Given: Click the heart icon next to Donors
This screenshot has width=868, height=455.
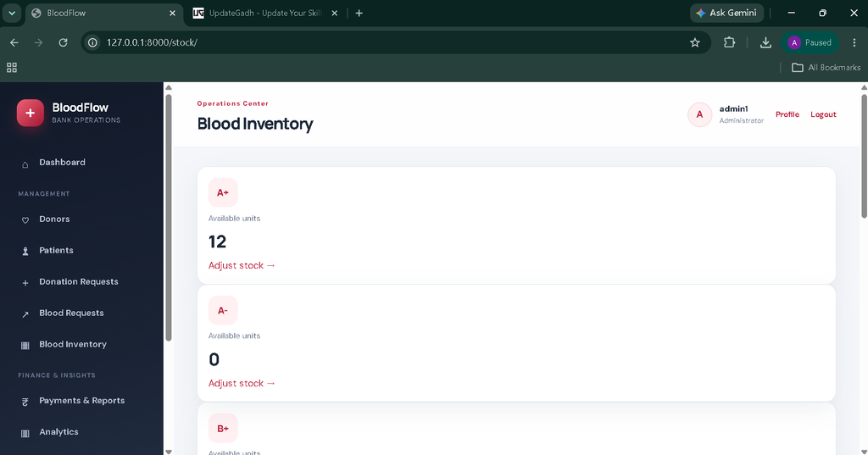Looking at the screenshot, I should [x=25, y=220].
